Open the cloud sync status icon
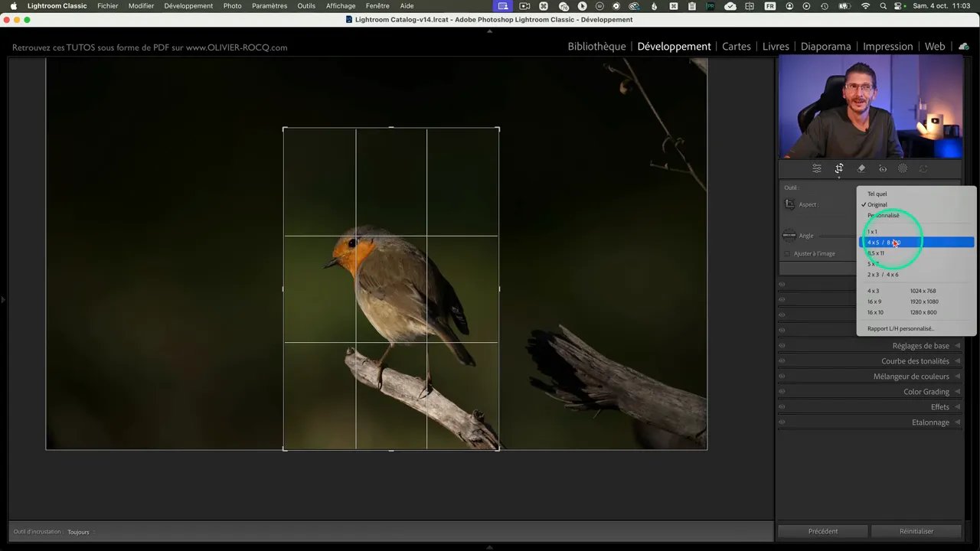This screenshot has height=551, width=980. [x=964, y=47]
